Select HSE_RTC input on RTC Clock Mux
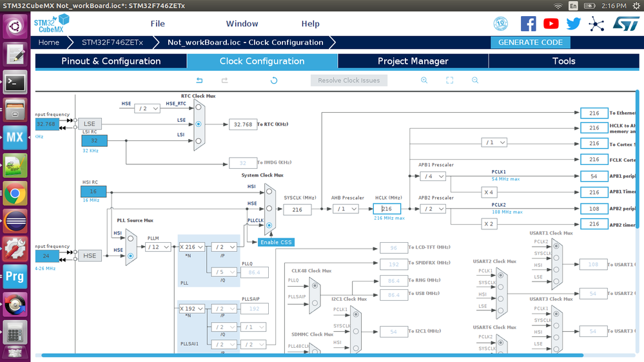This screenshot has height=362, width=644. coord(199,108)
